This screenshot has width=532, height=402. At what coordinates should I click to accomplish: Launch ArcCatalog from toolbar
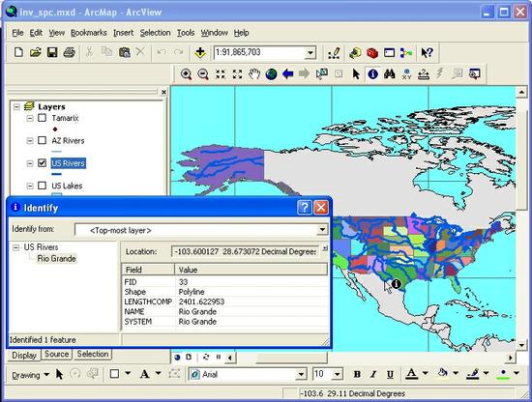click(355, 53)
